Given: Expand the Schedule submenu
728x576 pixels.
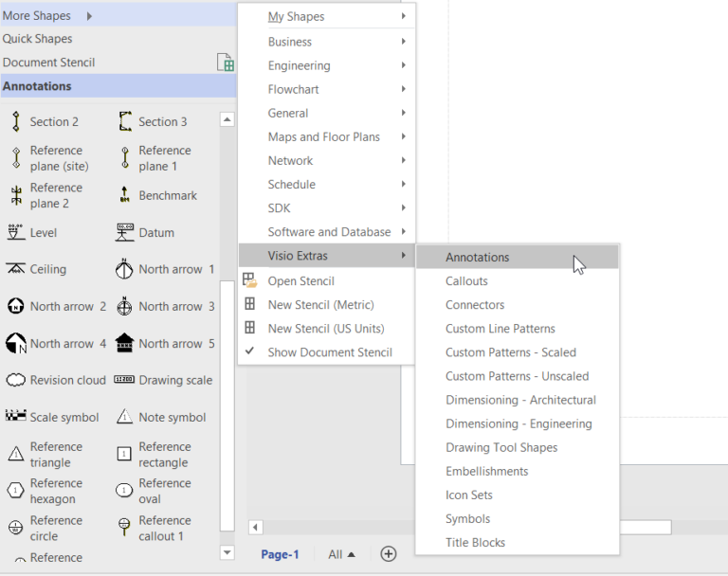Looking at the screenshot, I should pos(327,185).
